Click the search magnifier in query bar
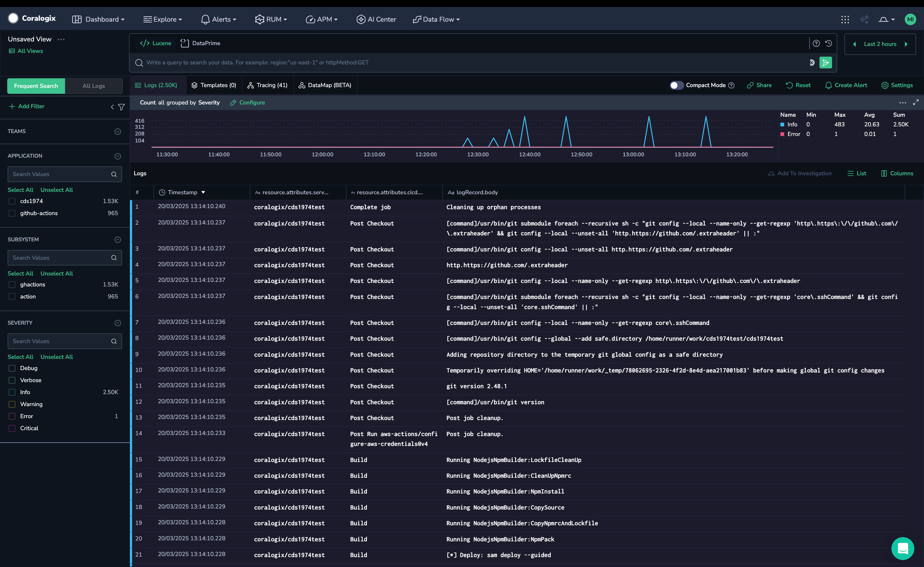Screen dimensions: 924x567 [139, 63]
